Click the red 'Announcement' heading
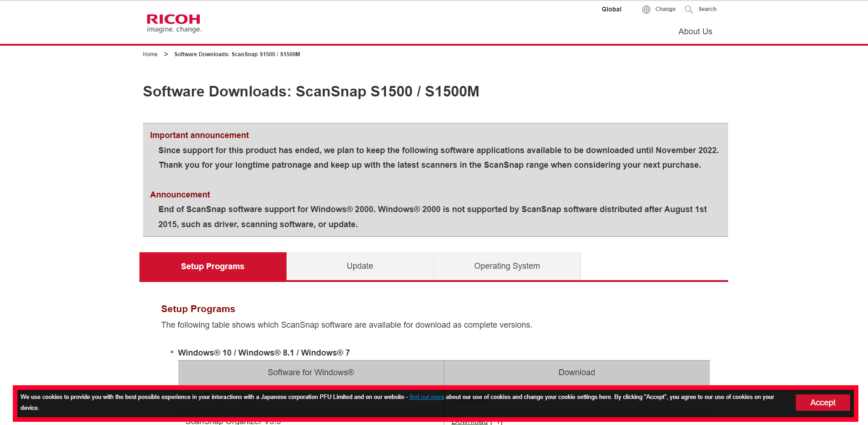The height and width of the screenshot is (425, 868). click(180, 195)
